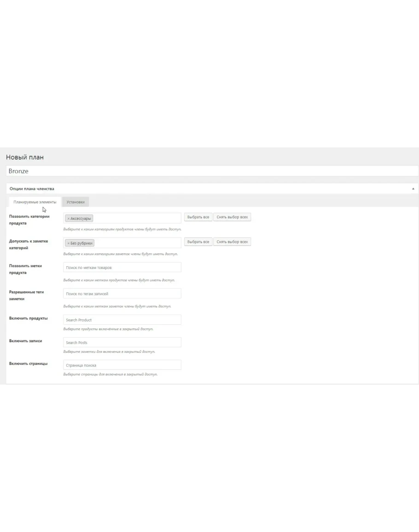
Task: Click the Страница поиска field
Action: click(122, 365)
